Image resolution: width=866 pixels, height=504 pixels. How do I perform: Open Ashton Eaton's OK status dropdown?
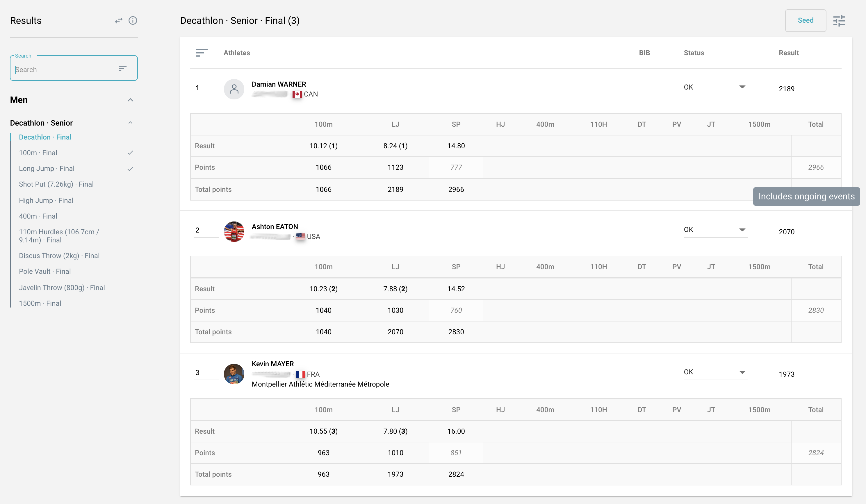[715, 230]
